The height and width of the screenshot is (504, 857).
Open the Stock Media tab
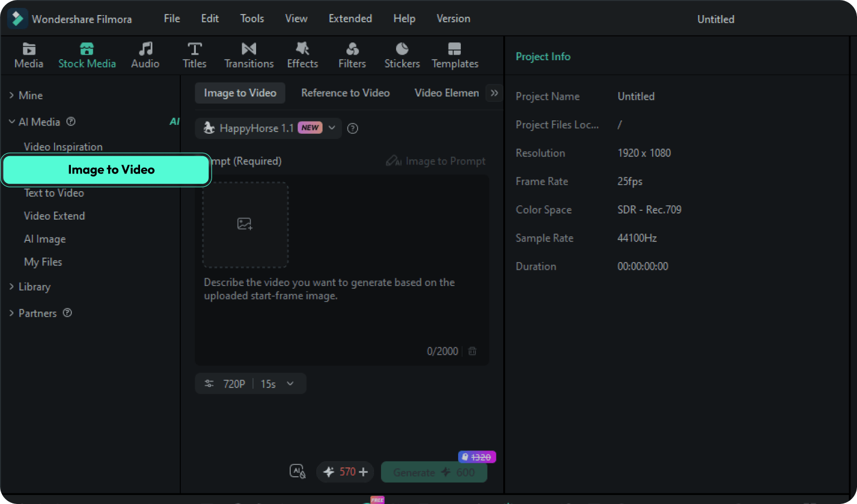(x=87, y=56)
